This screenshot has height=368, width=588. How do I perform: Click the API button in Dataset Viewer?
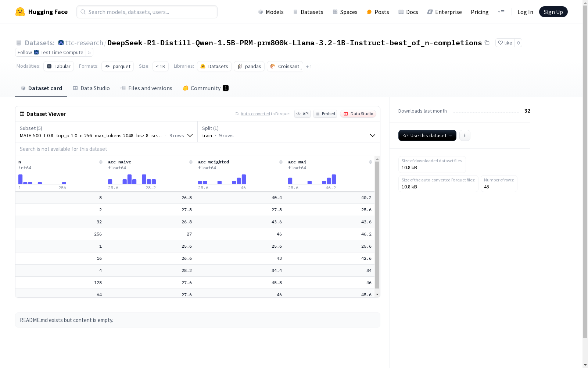[302, 114]
